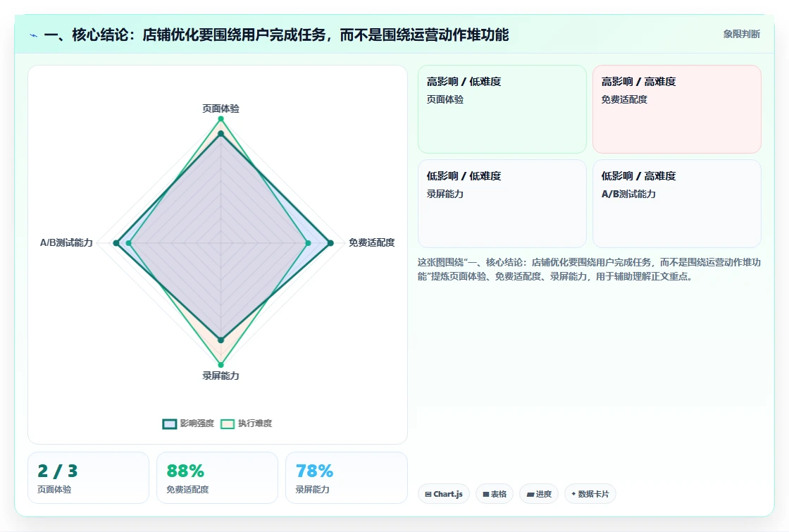789x532 pixels.
Task: Click the light green data point at 页面体验 vertex
Action: 220,119
